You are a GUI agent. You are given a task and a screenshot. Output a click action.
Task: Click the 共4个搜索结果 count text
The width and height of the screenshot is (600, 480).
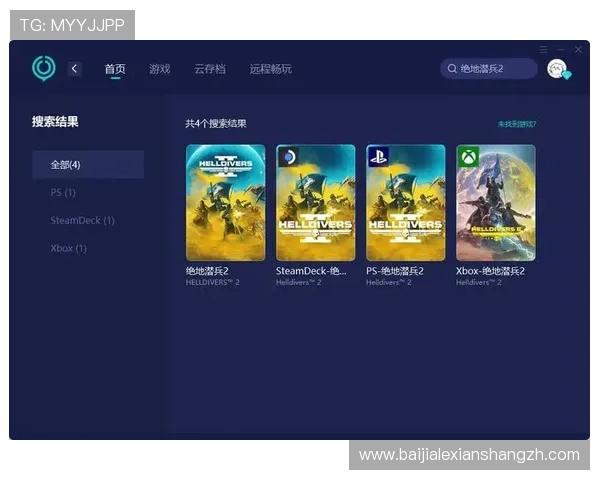pos(216,124)
